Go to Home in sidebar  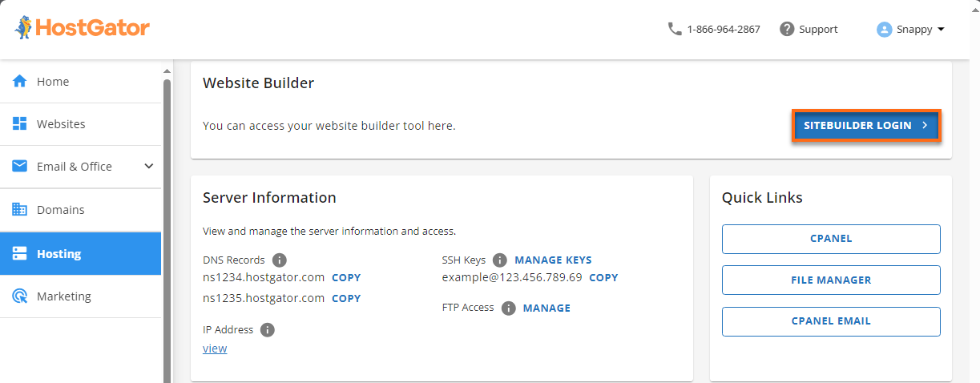(x=80, y=82)
